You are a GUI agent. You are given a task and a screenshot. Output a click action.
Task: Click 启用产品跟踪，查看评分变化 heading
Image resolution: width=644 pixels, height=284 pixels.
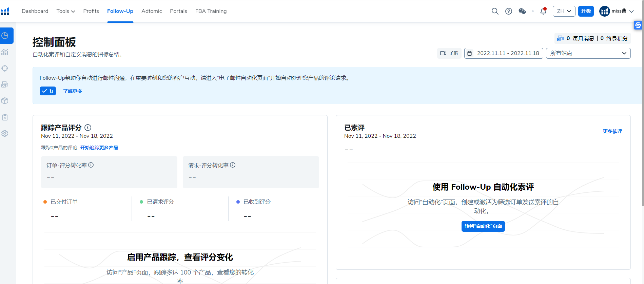[x=180, y=257]
